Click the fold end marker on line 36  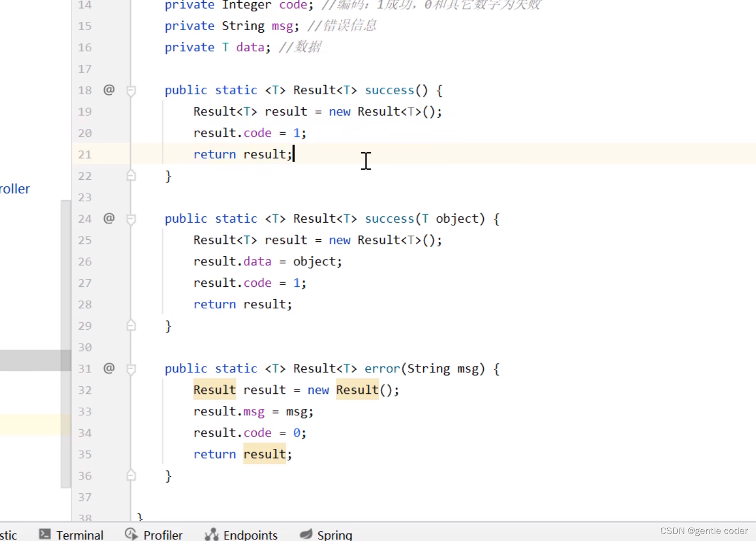point(131,475)
